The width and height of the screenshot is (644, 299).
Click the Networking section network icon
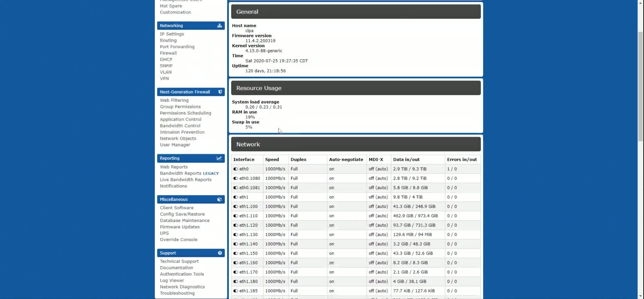pos(219,26)
